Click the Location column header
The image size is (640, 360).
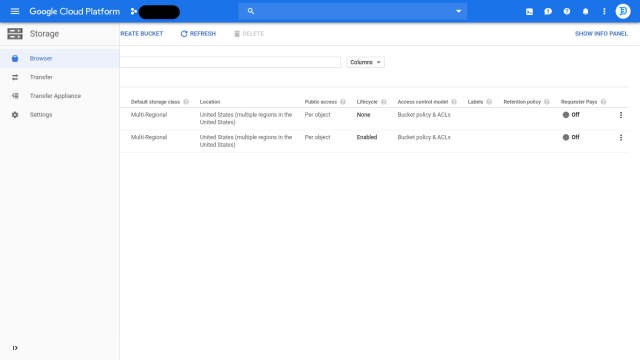click(210, 102)
